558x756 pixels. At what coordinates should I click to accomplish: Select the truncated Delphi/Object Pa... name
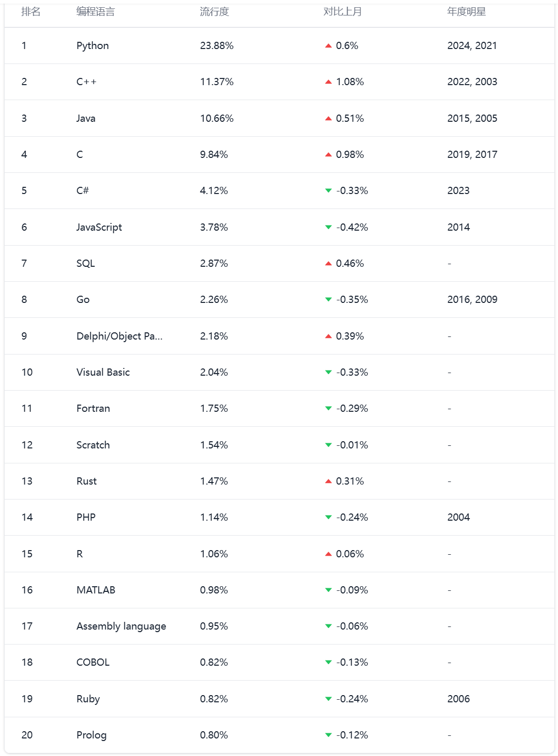click(119, 336)
